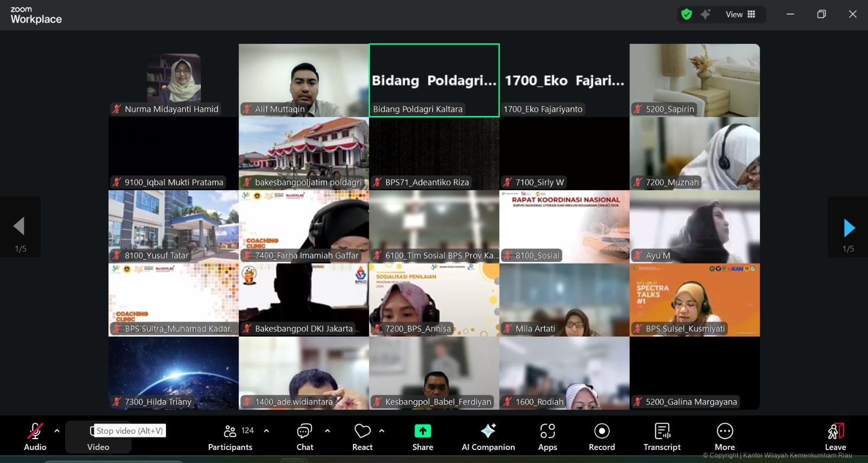Select Alif Muttaqin's video tile
Screen dimensions: 868x463
(x=304, y=80)
